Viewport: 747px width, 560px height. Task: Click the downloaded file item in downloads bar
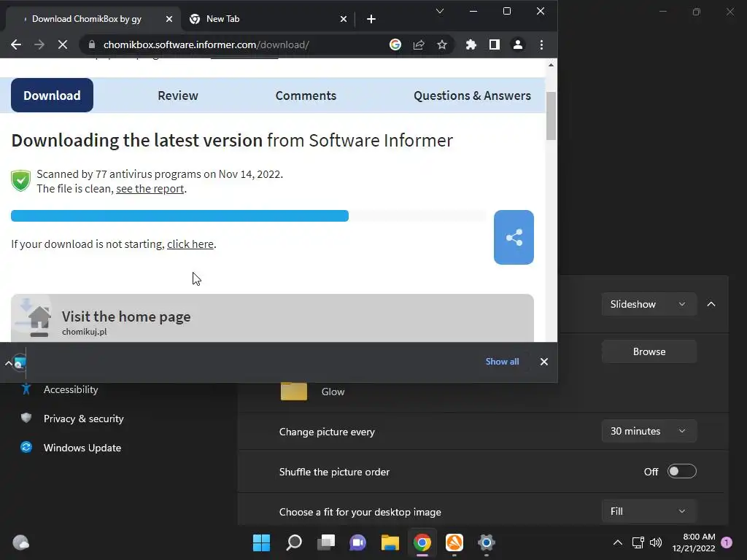[20, 363]
